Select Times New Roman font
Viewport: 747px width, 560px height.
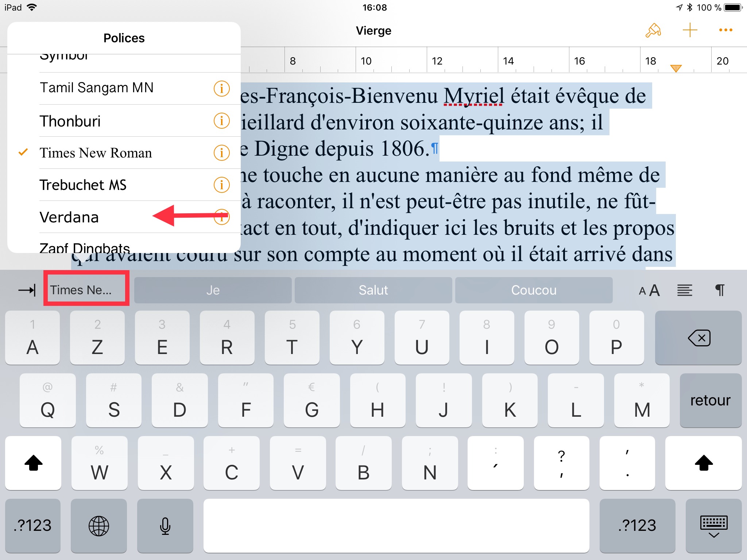click(96, 153)
